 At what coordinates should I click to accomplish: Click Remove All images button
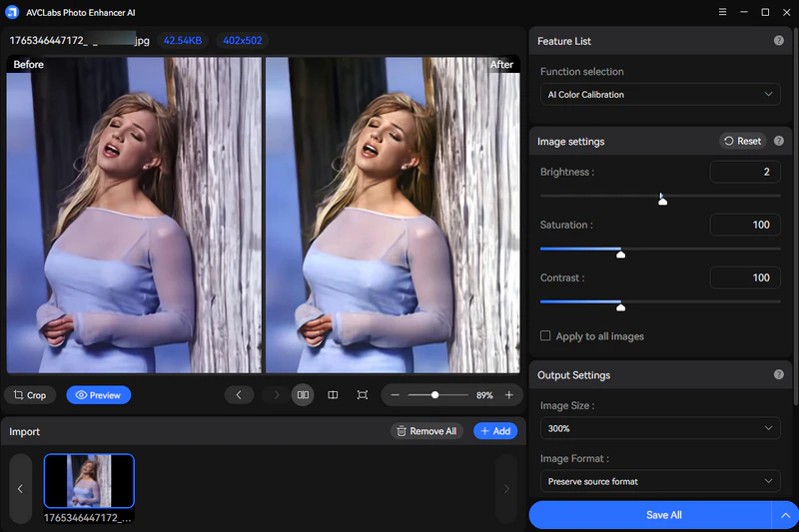426,431
